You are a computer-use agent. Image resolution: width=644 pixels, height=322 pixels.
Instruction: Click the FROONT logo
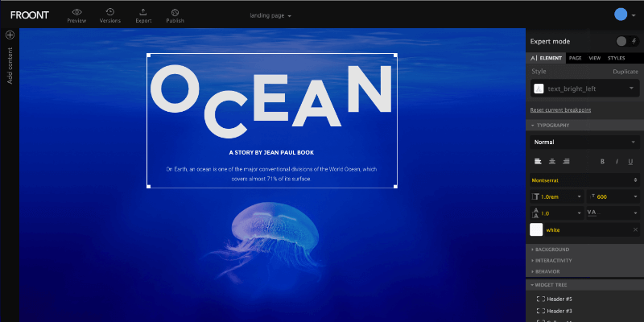click(x=30, y=15)
